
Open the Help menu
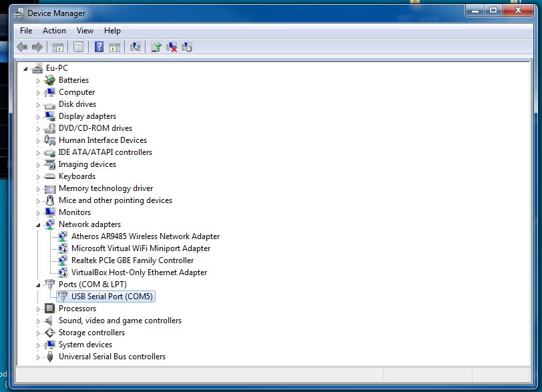point(112,31)
